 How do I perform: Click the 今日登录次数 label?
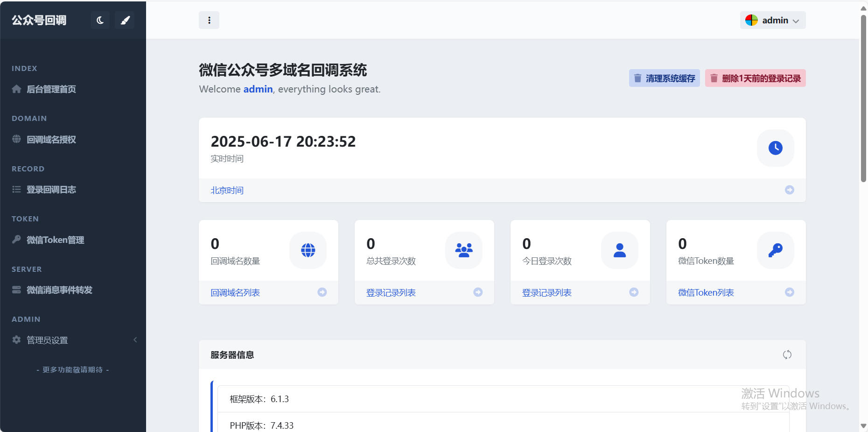point(547,261)
